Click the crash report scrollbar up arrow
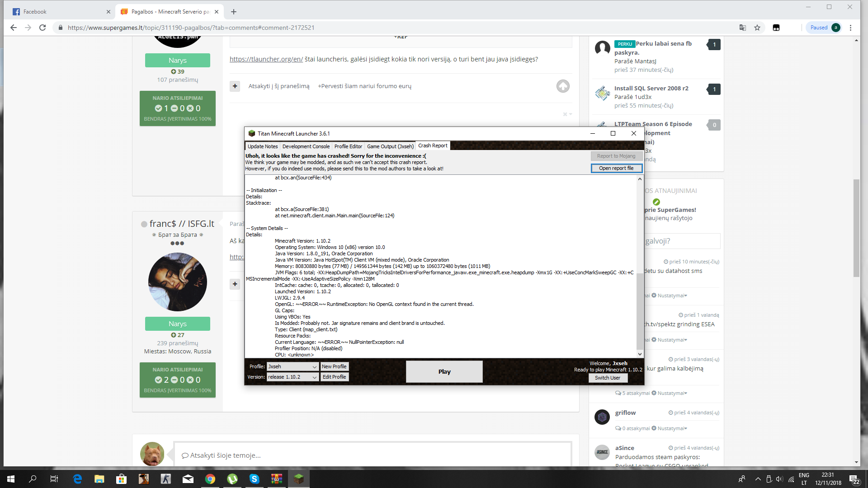Image resolution: width=868 pixels, height=488 pixels. 640,179
